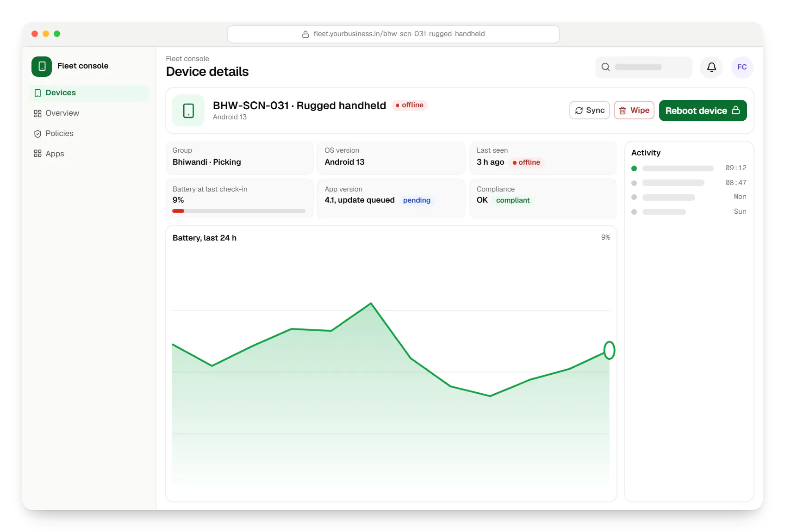Screen dimensions: 785x532
Task: Open the 09:12 activity entry
Action: click(x=689, y=168)
